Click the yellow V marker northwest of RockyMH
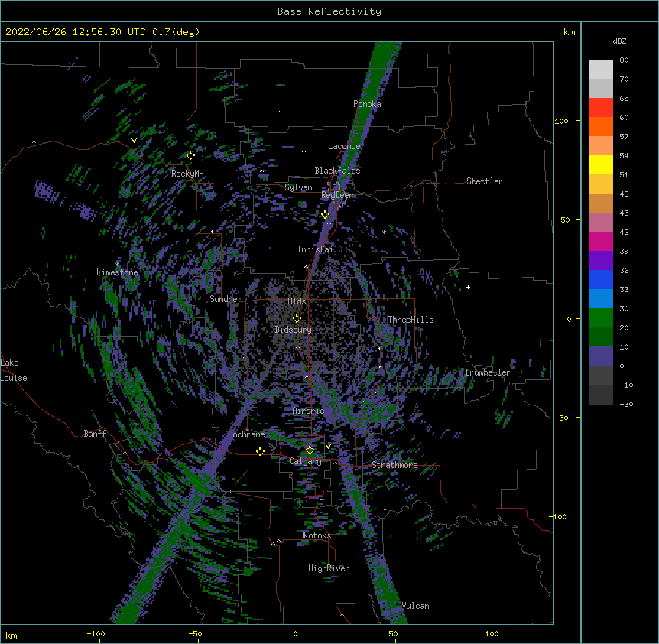 click(x=134, y=141)
